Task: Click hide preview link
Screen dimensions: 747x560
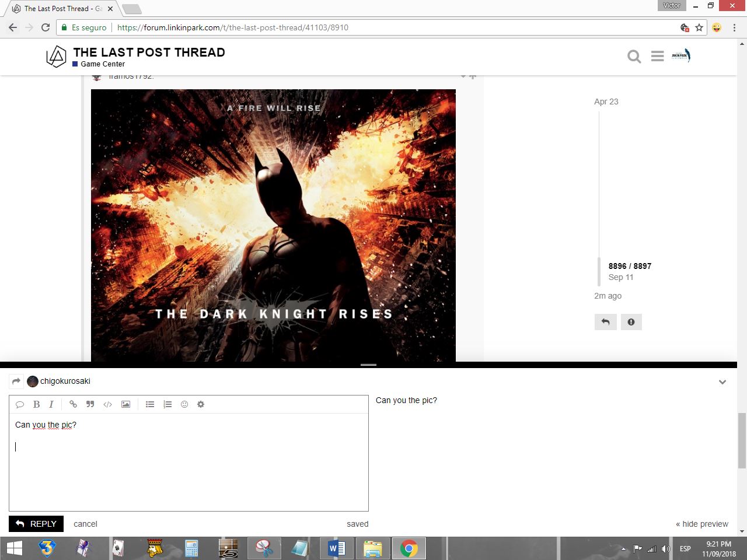Action: click(702, 524)
